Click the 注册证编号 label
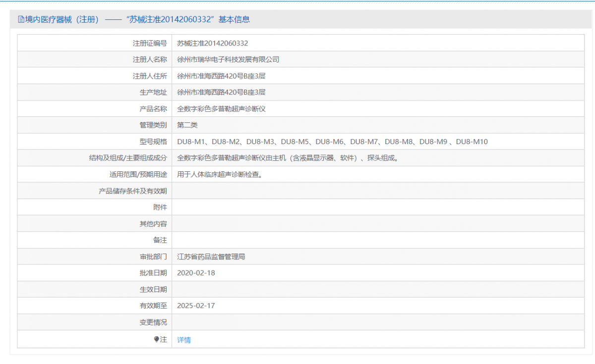The image size is (595, 364). point(150,43)
